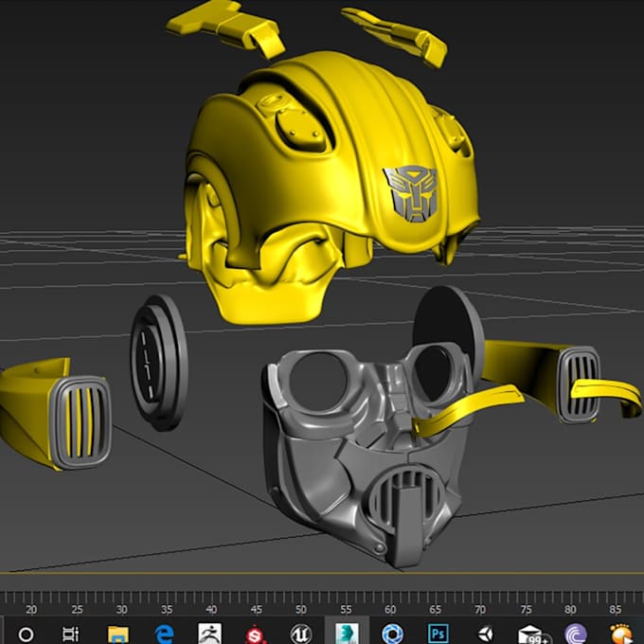Open Task View from the taskbar
Screen dimensions: 644x644
(x=71, y=635)
